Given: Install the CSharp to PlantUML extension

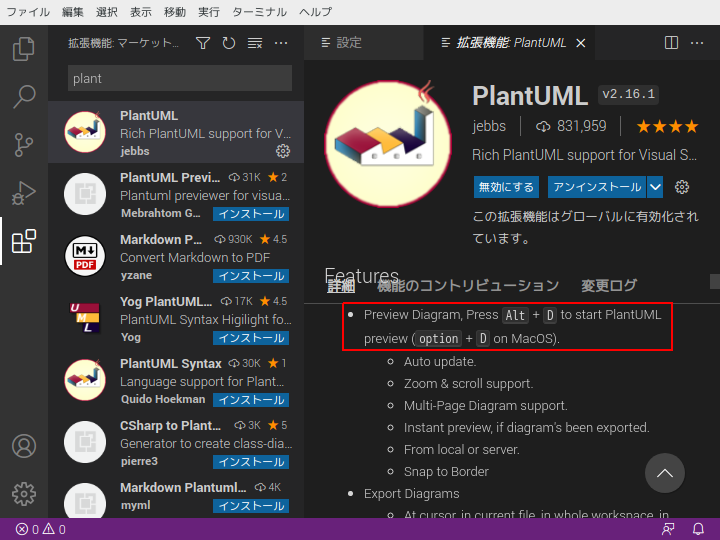Looking at the screenshot, I should point(251,462).
